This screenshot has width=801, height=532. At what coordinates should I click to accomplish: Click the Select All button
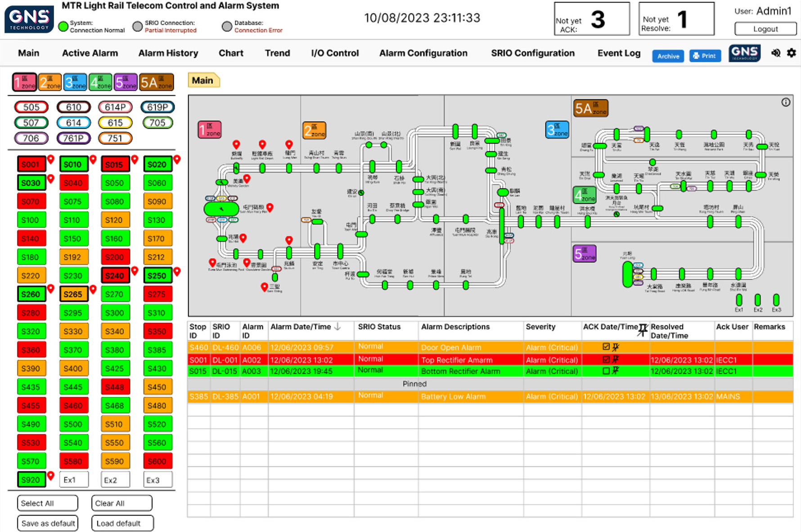47,503
